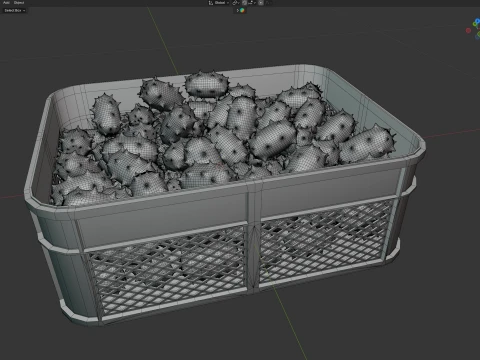Toggle snapping magnet button
480x360 pixels.
point(244,3)
